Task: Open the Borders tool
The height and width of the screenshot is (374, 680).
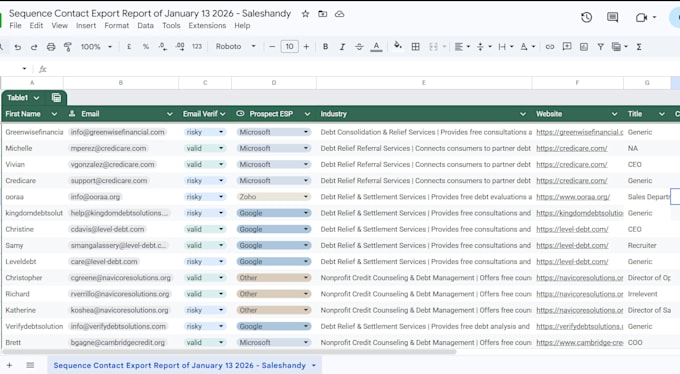Action: (415, 46)
